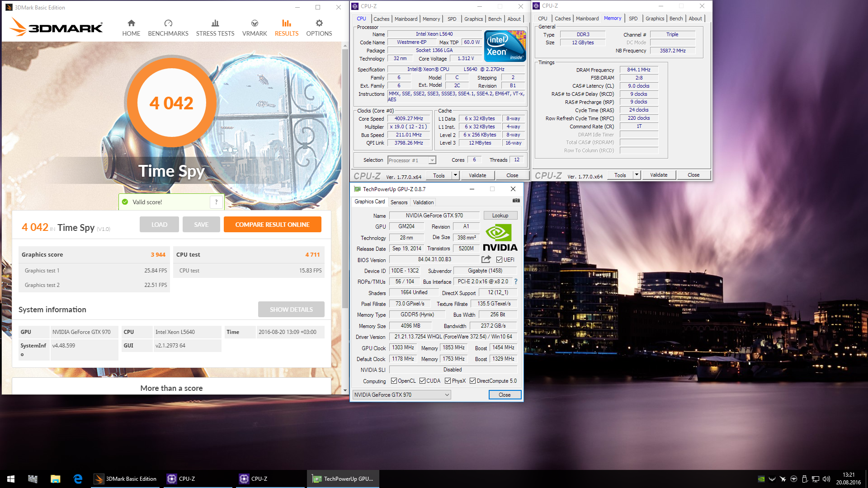Toggle DirectCompute 5.0 checkbox

click(x=472, y=381)
